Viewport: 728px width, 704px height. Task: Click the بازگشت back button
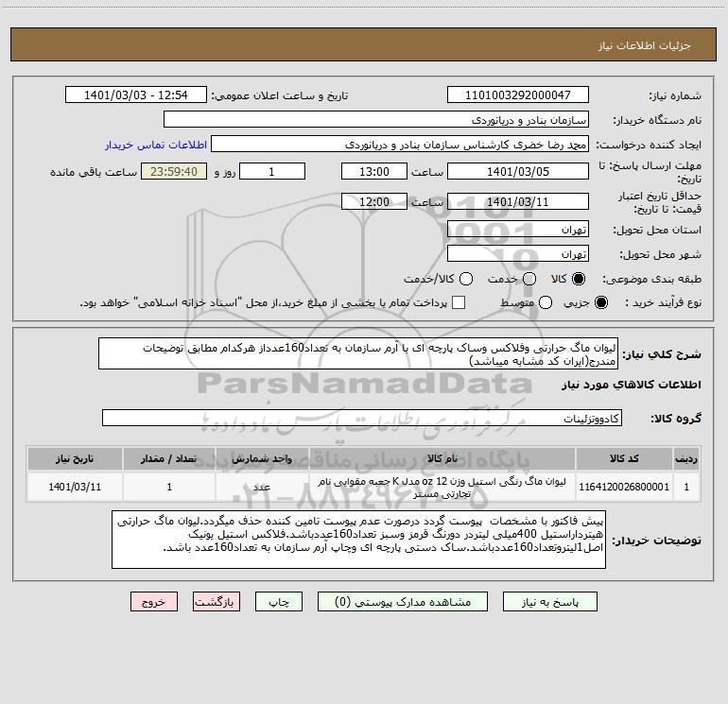pyautogui.click(x=217, y=601)
